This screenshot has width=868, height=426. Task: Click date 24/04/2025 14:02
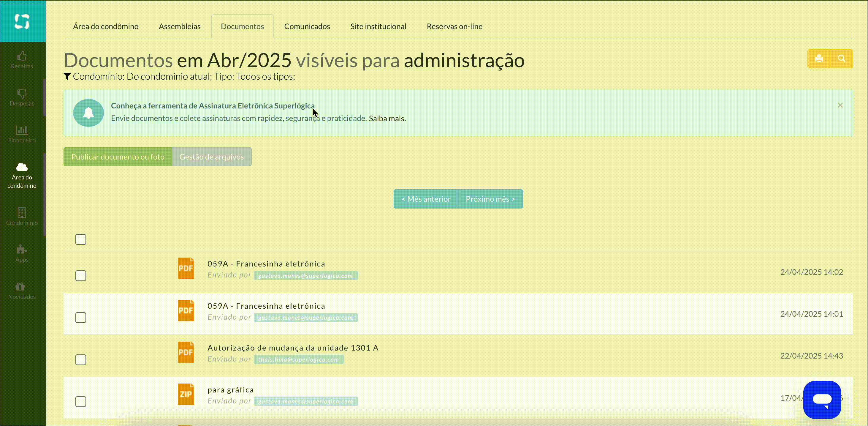coord(812,272)
